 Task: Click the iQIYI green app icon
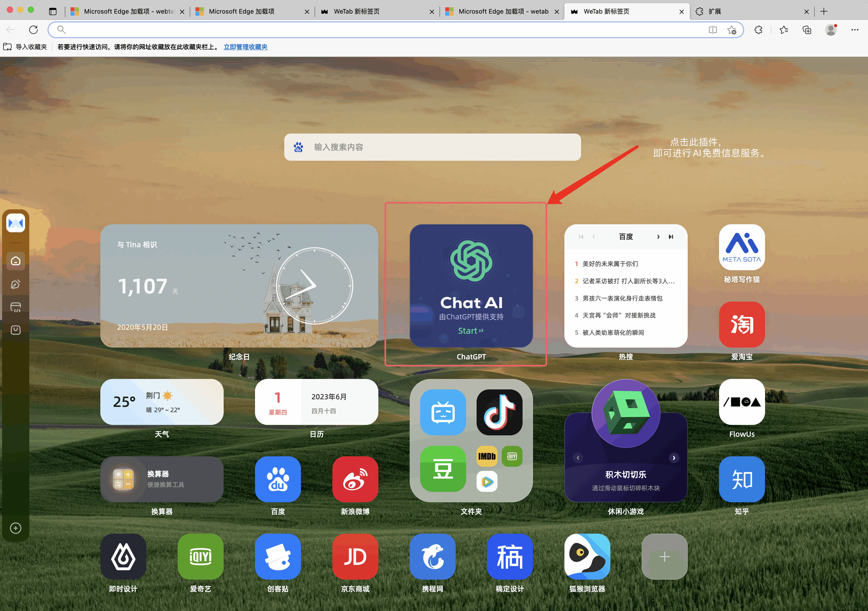pos(200,557)
